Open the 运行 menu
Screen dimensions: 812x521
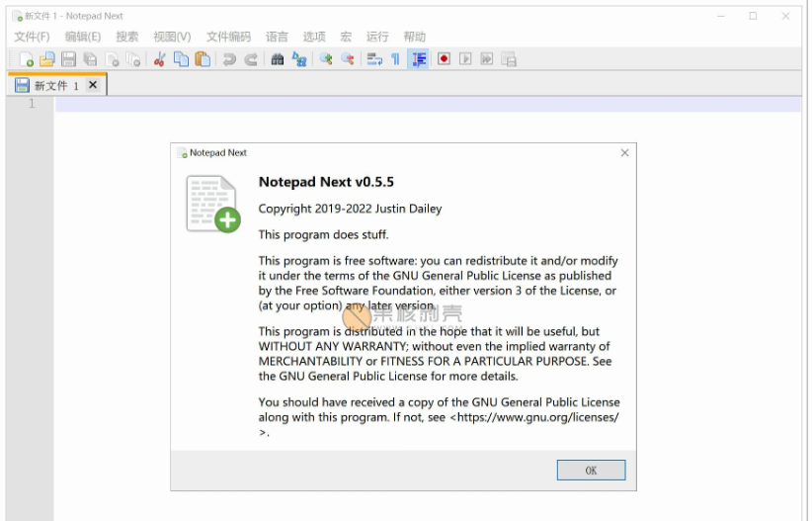click(x=377, y=37)
